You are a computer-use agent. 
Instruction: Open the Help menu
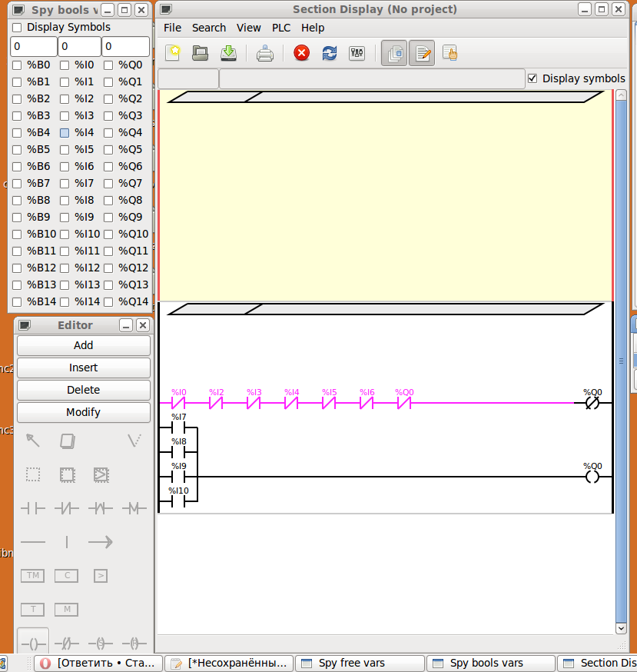pos(313,28)
